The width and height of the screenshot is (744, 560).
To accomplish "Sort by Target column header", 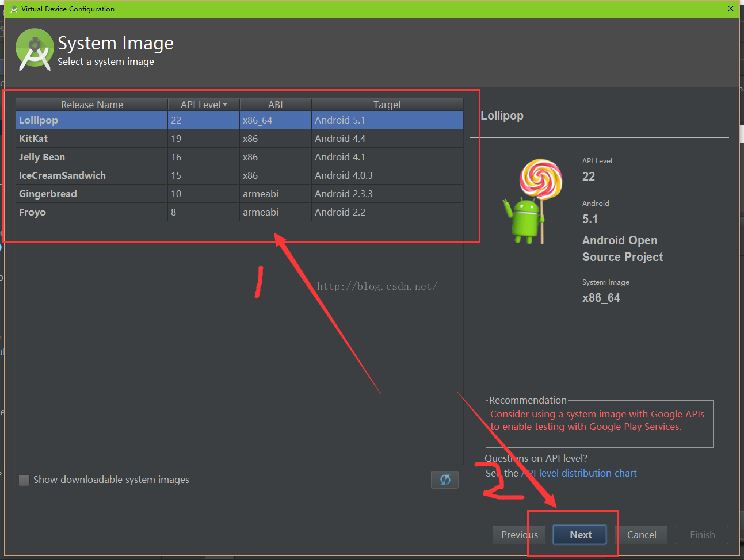I will coord(387,105).
